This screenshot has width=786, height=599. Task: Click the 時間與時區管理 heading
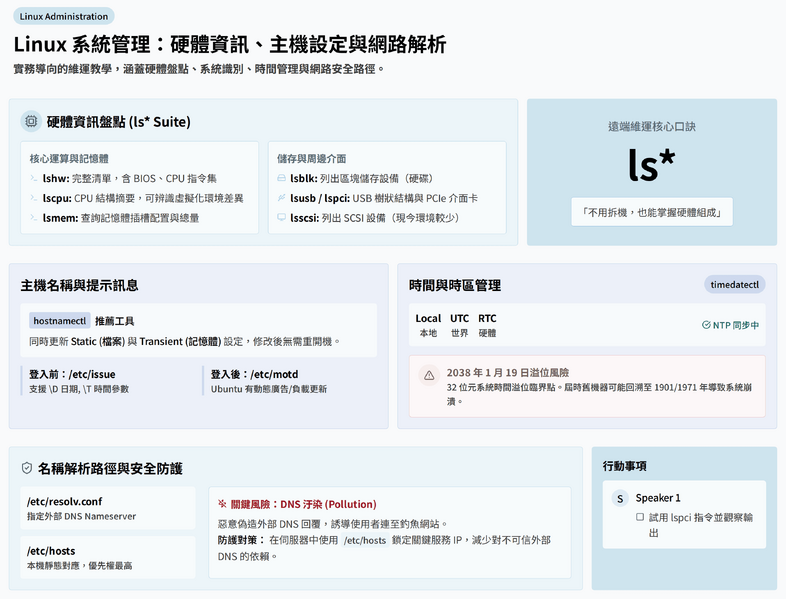[455, 285]
